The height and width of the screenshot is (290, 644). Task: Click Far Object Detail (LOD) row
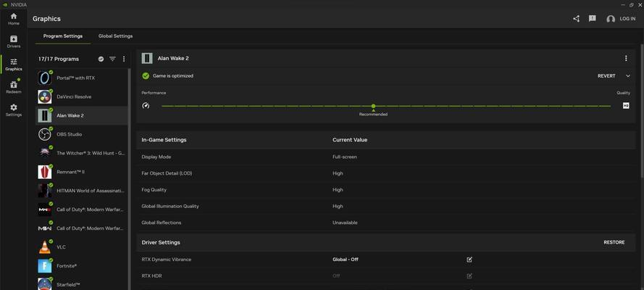pyautogui.click(x=385, y=173)
